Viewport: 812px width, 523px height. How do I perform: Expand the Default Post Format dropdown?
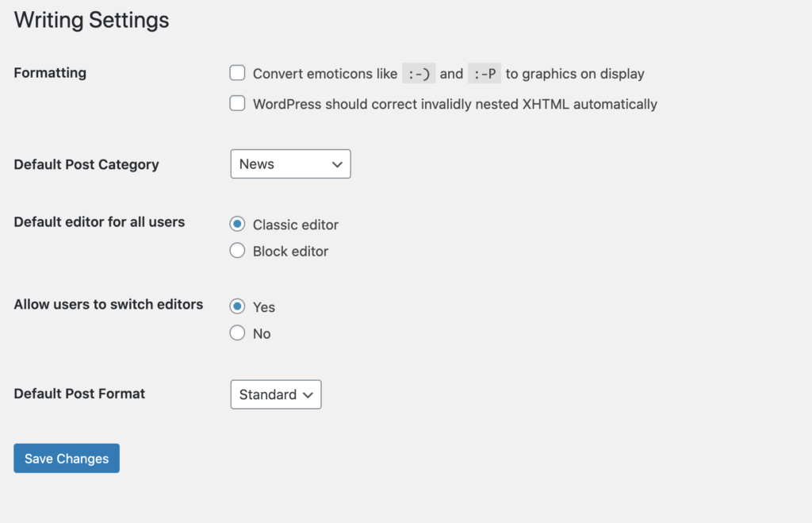pyautogui.click(x=275, y=394)
